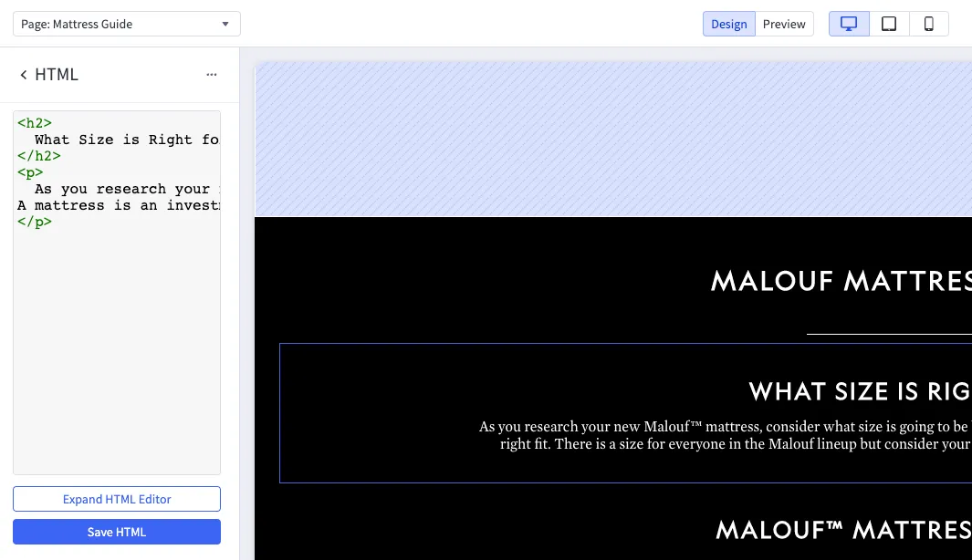This screenshot has width=972, height=560.
Task: Toggle the editor into Preview mode
Action: tap(784, 23)
